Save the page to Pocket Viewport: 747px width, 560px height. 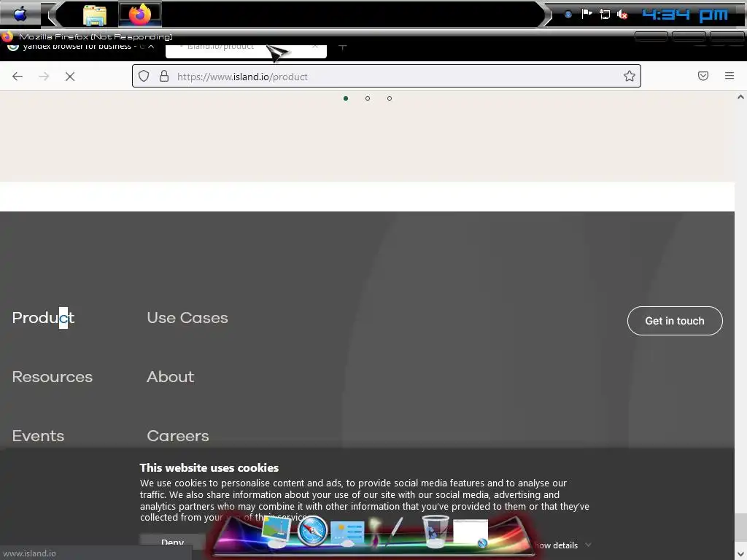point(703,76)
